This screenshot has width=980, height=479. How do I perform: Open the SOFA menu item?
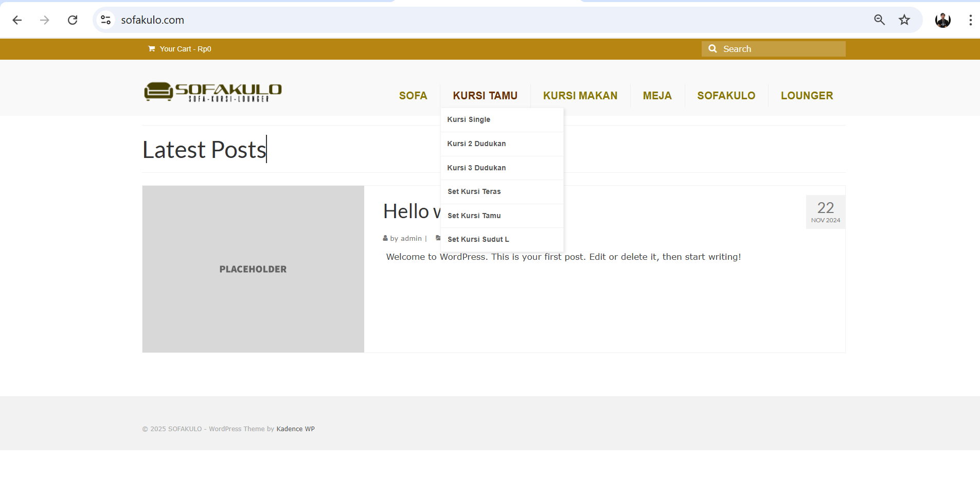coord(413,96)
